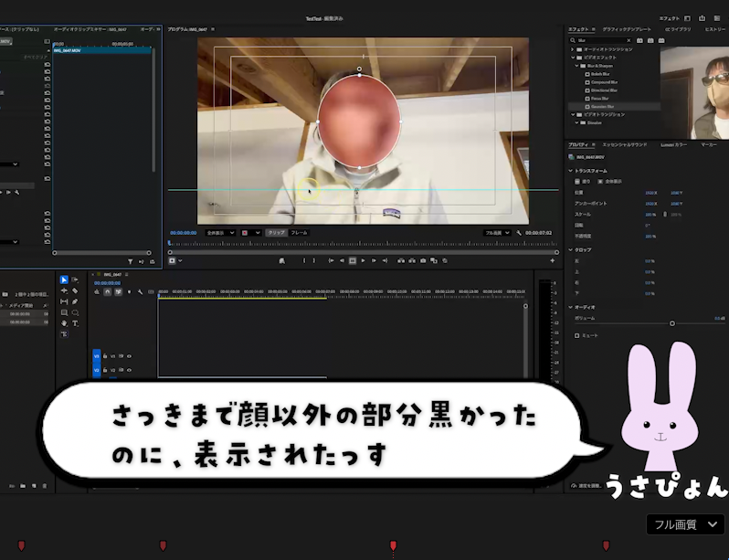Image resolution: width=729 pixels, height=560 pixels.
Task: Open program monitor wrench settings
Action: click(519, 233)
